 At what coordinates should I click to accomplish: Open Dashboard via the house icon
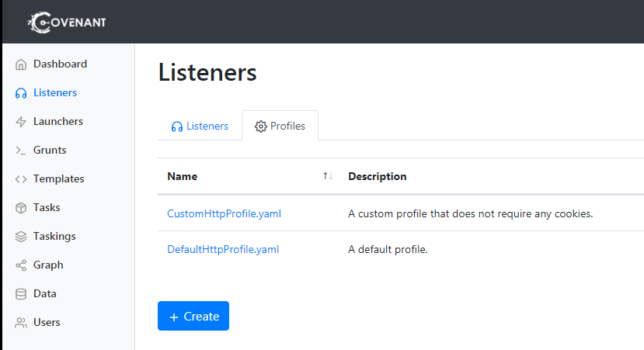[x=21, y=64]
